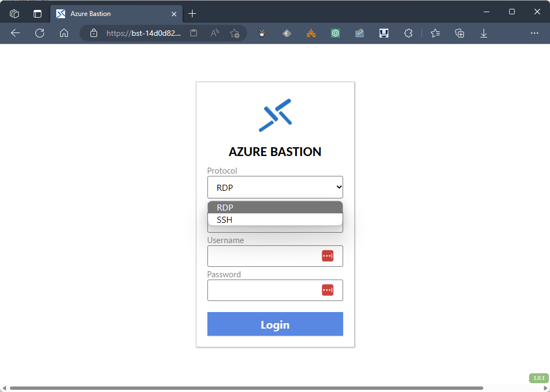View site information via the lock icon
550x392 pixels.
pyautogui.click(x=94, y=33)
